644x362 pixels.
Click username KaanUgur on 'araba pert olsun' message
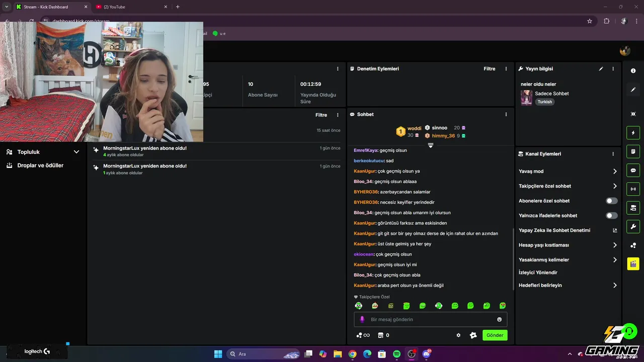[x=365, y=286]
